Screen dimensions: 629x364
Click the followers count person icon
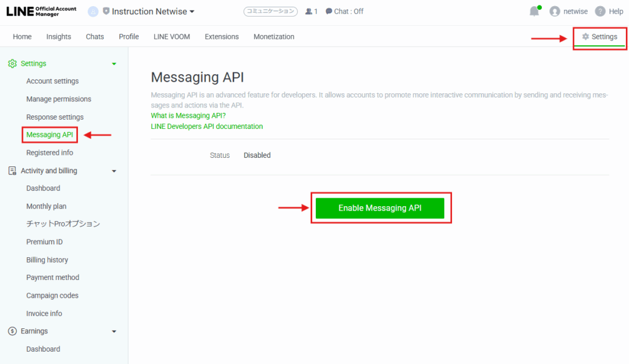pyautogui.click(x=308, y=12)
